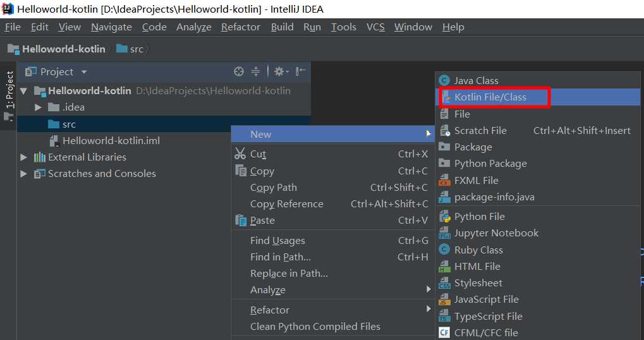644x340 pixels.
Task: Expand External Libraries node
Action: coord(24,157)
